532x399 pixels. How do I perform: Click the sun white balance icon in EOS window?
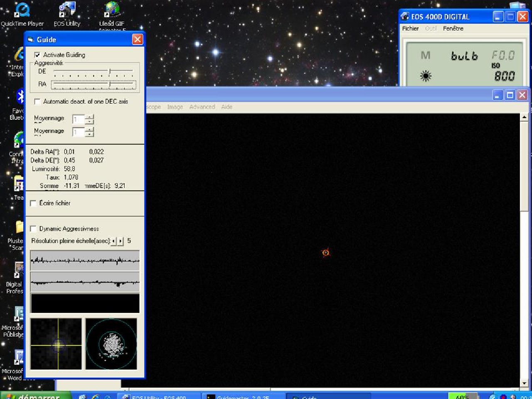pyautogui.click(x=426, y=76)
